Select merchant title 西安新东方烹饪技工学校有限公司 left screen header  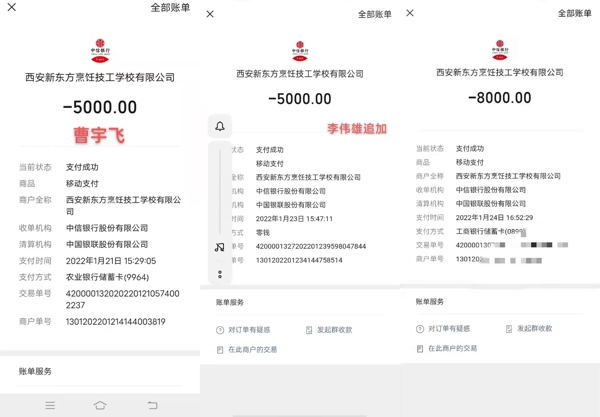tap(100, 77)
